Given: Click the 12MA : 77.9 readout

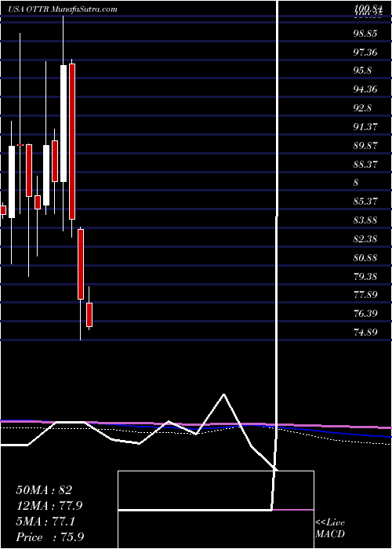Looking at the screenshot, I should (x=49, y=506).
